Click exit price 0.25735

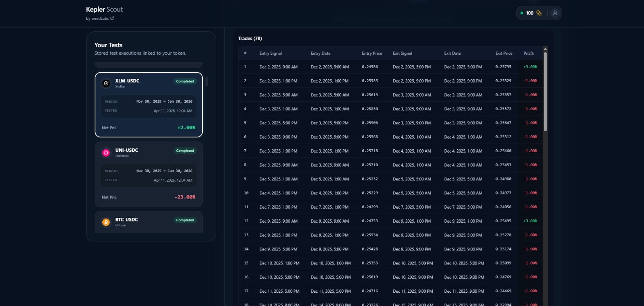click(x=503, y=67)
